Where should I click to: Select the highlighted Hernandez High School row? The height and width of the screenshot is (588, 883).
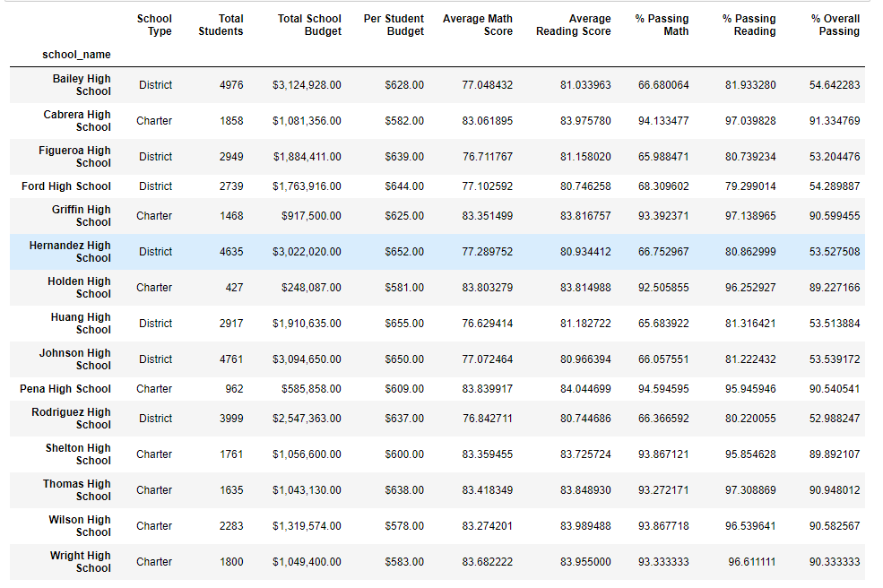point(437,252)
